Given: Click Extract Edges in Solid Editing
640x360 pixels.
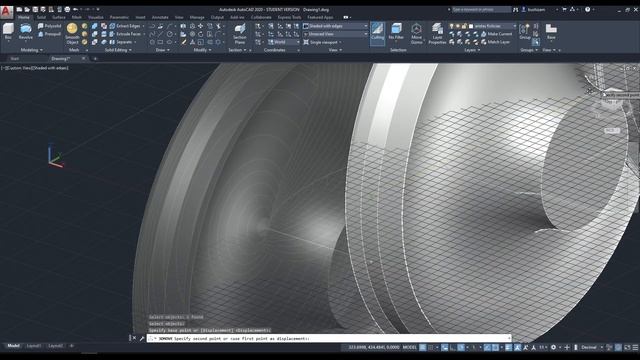Looking at the screenshot, I should 126,26.
